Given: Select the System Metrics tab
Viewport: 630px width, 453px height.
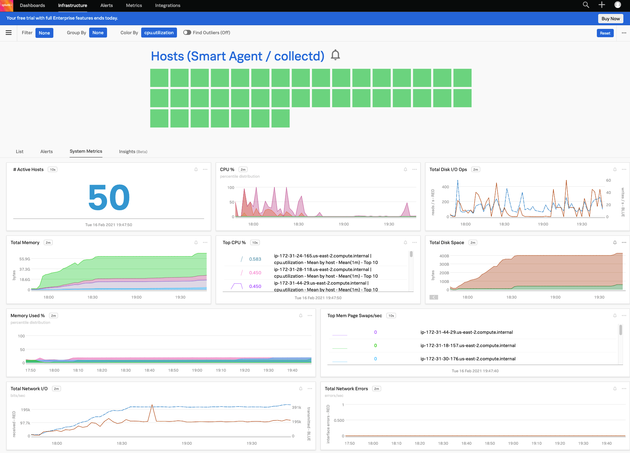Looking at the screenshot, I should [x=86, y=151].
